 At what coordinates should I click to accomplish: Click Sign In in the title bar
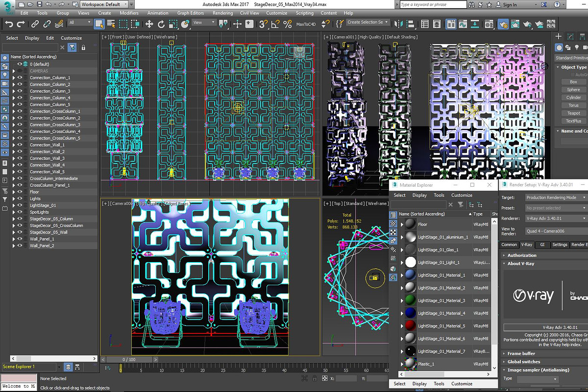pyautogui.click(x=510, y=4)
